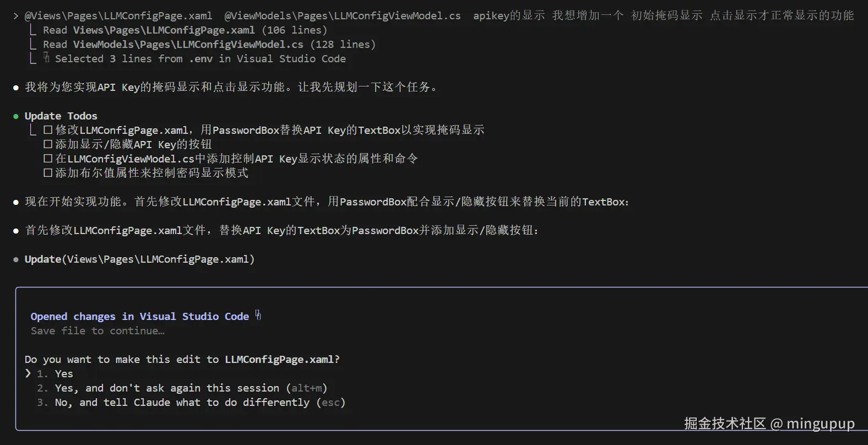Check the todo for adding show/hide API Key button
Image resolution: width=868 pixels, height=445 pixels.
[x=48, y=144]
